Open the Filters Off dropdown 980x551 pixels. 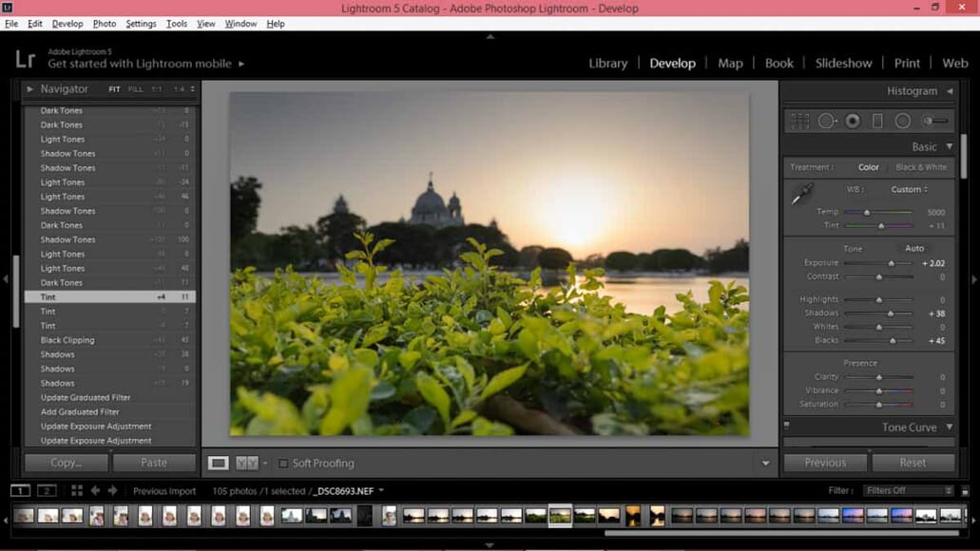point(906,490)
